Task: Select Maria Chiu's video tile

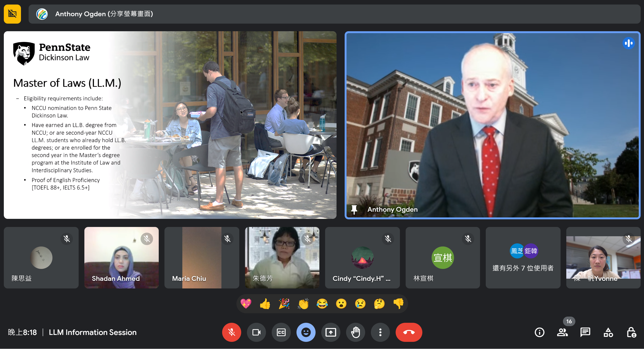Action: point(202,258)
